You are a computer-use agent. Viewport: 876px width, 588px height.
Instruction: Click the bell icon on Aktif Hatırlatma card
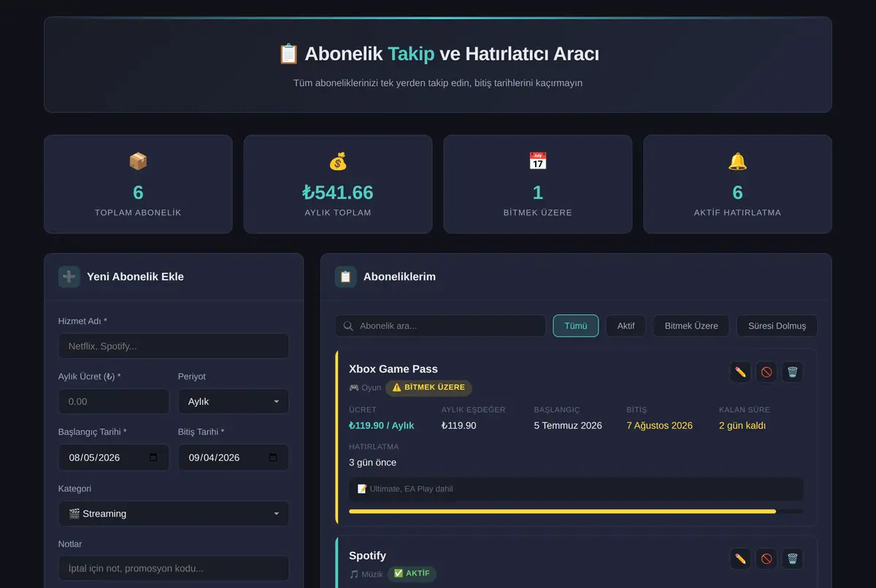737,161
